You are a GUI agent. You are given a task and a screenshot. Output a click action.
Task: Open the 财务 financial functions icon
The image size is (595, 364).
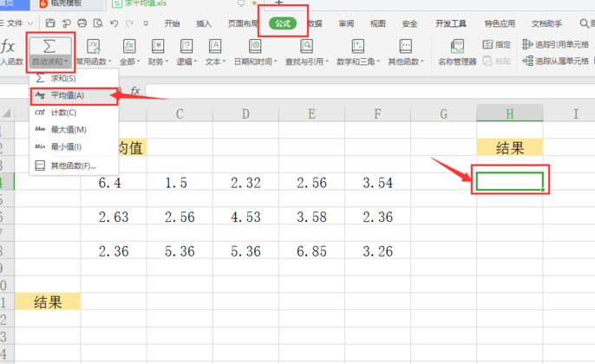[158, 47]
